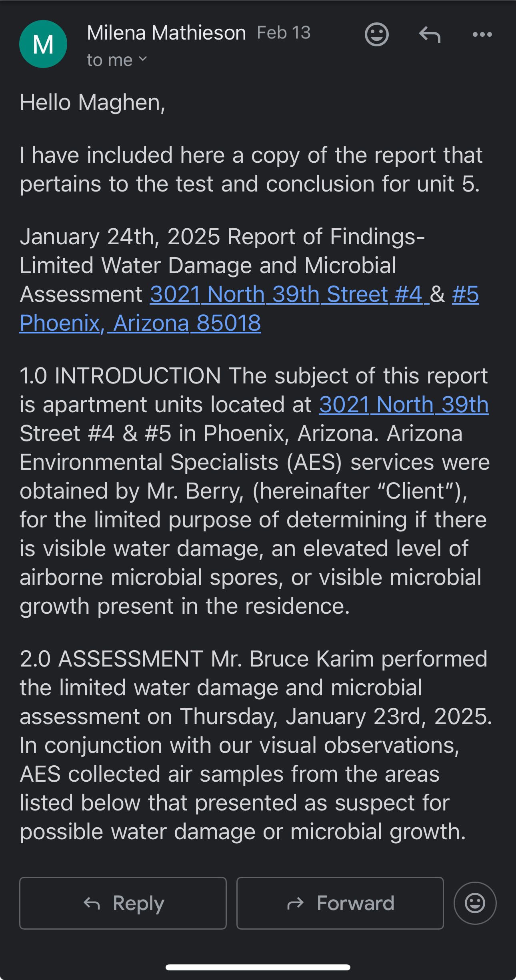The height and width of the screenshot is (980, 516).
Task: Tap the "1.0 INTRODUCTION" heading text
Action: (120, 376)
